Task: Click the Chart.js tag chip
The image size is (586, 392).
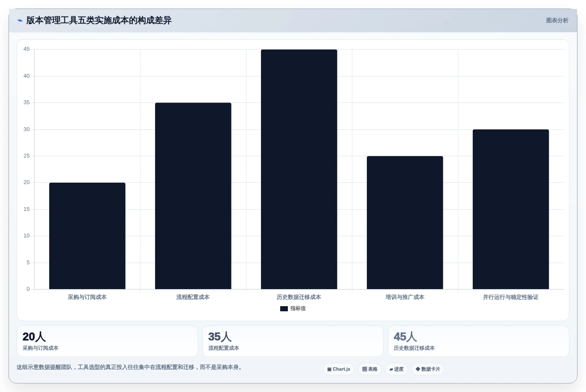Action: point(339,369)
